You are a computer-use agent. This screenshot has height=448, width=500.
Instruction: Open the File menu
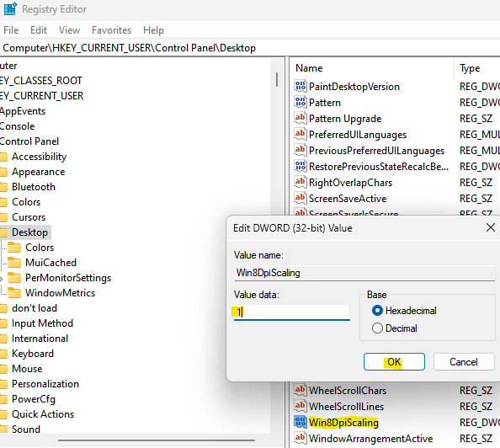(11, 30)
